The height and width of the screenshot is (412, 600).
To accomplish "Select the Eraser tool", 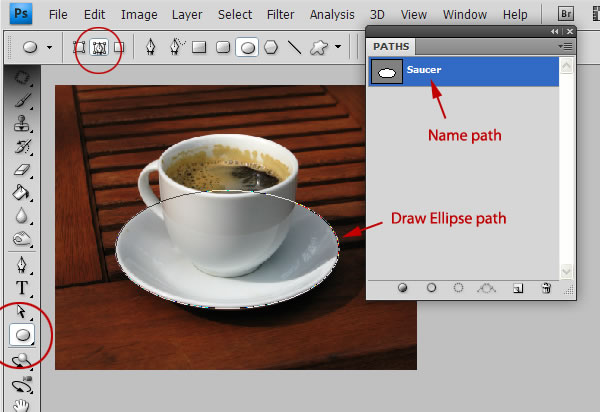I will pos(22,169).
